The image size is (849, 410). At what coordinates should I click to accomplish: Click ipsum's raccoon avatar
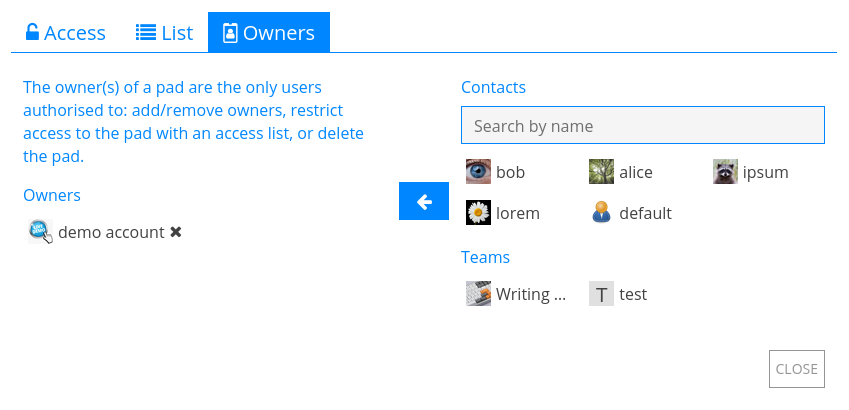pyautogui.click(x=725, y=172)
